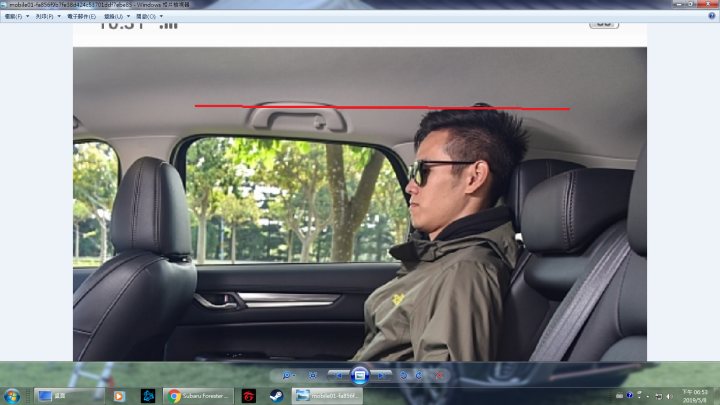Click the displayed car interior photo
Image resolution: width=720 pixels, height=405 pixels.
[x=360, y=204]
